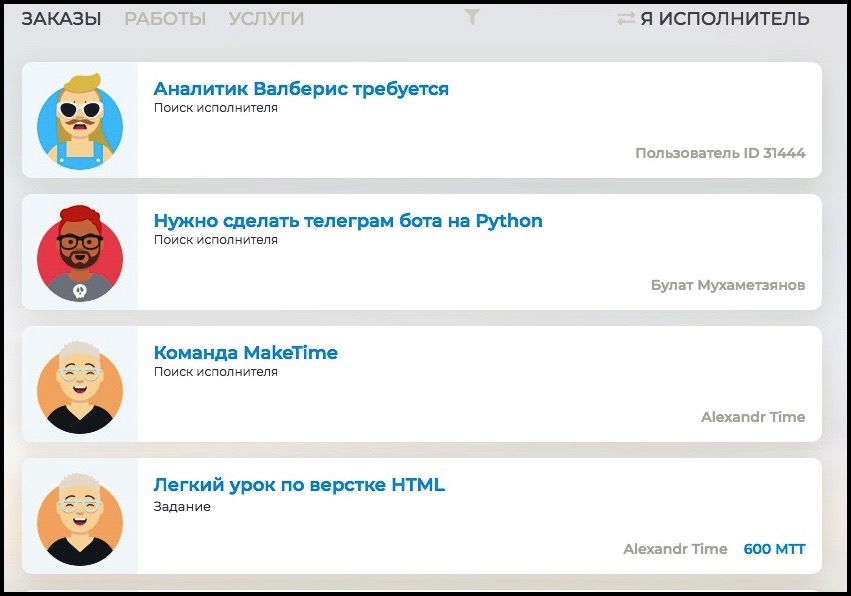This screenshot has height=596, width=851.
Task: Switch role via Я ИСПОЛНИТЕЛЬ label
Action: [x=724, y=18]
